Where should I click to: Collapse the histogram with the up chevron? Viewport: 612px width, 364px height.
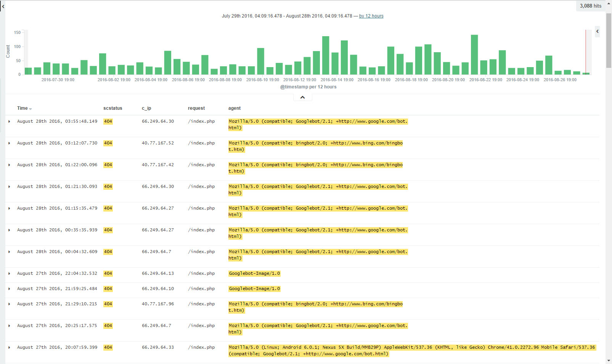(x=302, y=98)
